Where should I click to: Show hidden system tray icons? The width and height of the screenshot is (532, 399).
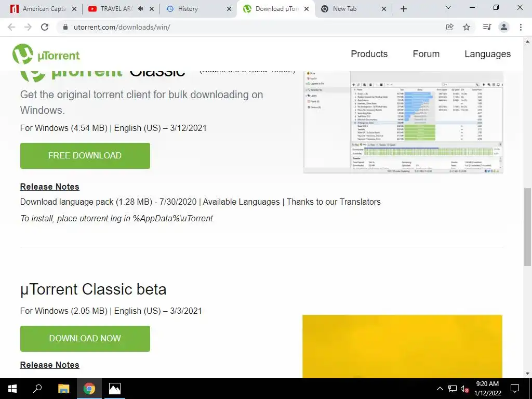click(440, 389)
